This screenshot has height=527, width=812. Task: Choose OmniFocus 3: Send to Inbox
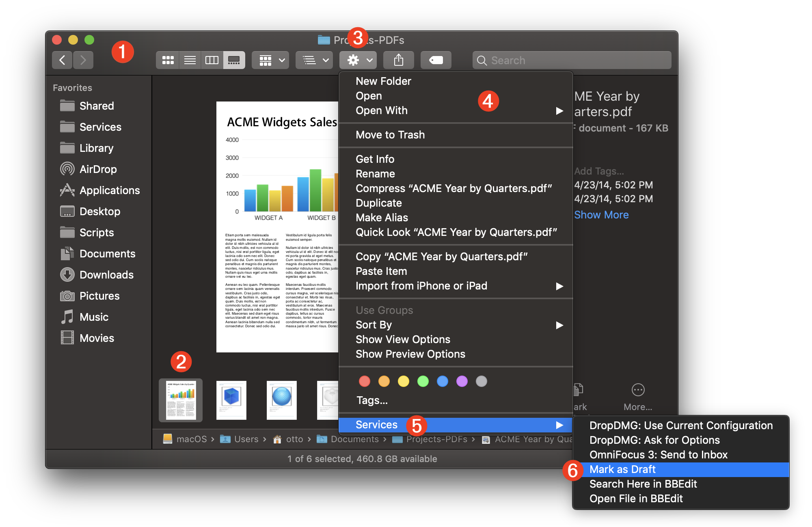(681, 455)
